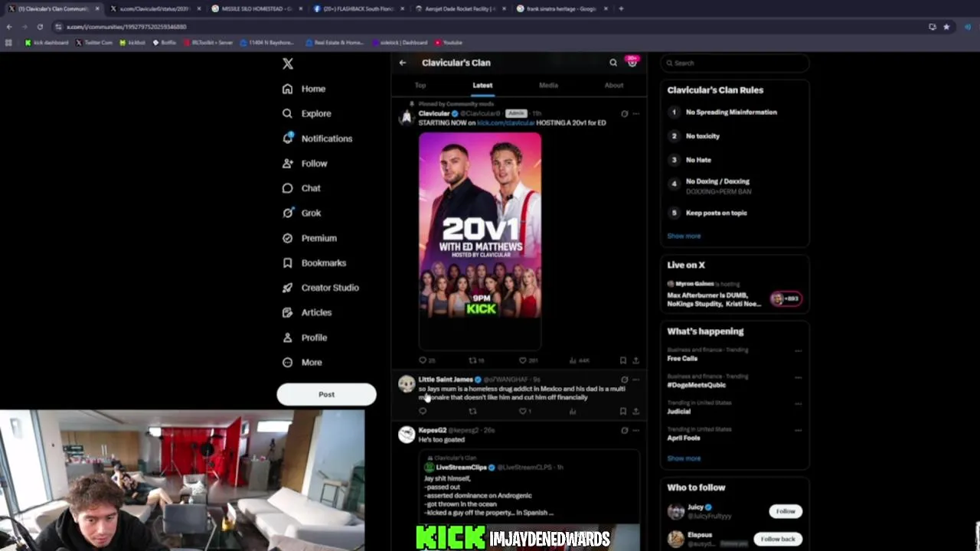Click Grok icon on KepesG2 post
Screen dimensions: 980x551
[x=624, y=430]
